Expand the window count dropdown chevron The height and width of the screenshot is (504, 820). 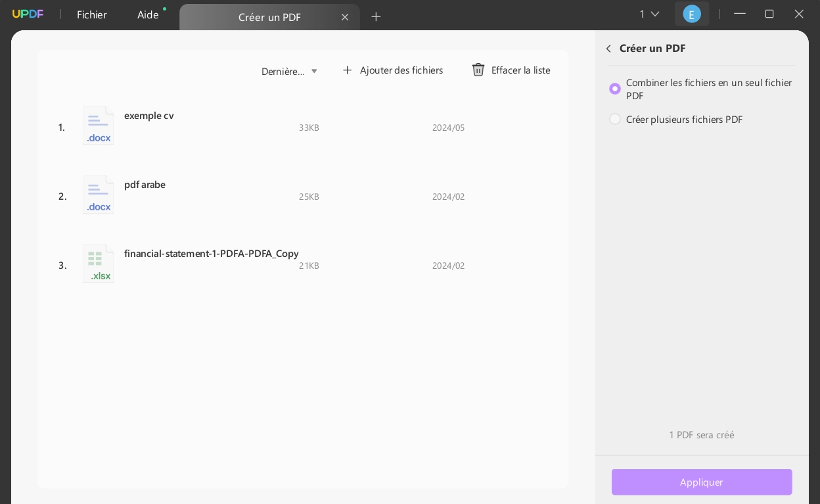pyautogui.click(x=654, y=14)
